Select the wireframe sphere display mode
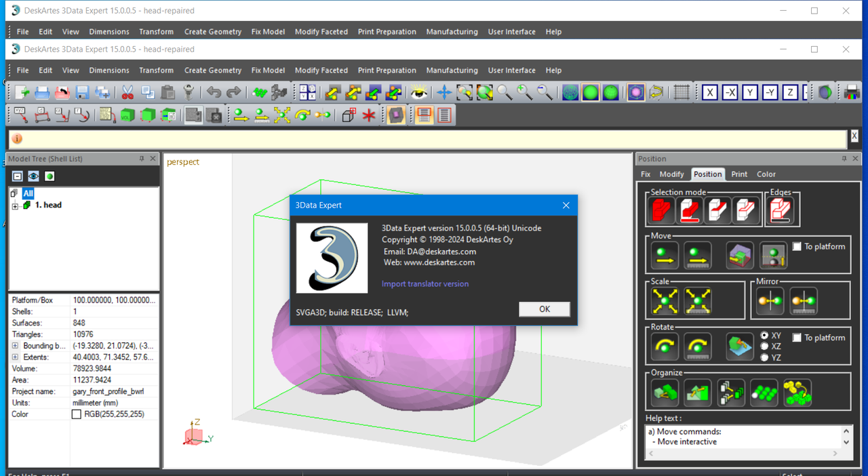Viewport: 868px width, 476px height. click(x=570, y=93)
